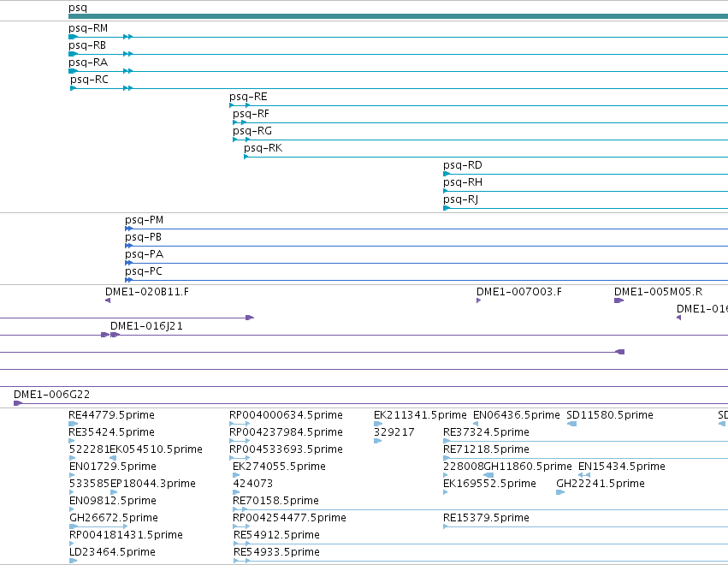Select EST RP004533693.5prime
Image resolution: width=728 pixels, height=565 pixels.
(x=286, y=449)
